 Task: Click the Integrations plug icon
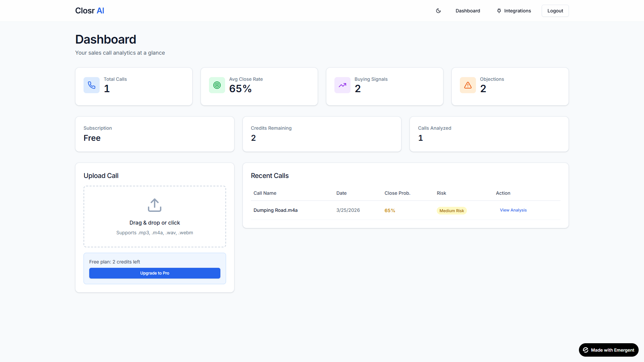499,11
